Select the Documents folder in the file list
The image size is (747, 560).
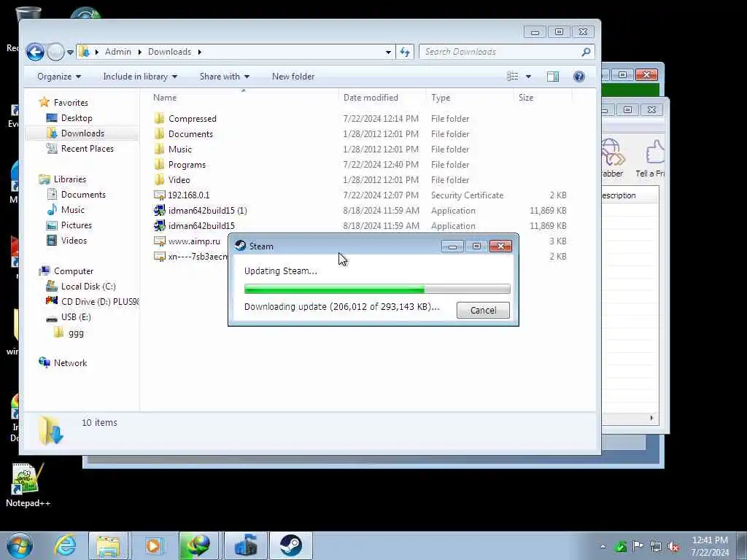(190, 134)
